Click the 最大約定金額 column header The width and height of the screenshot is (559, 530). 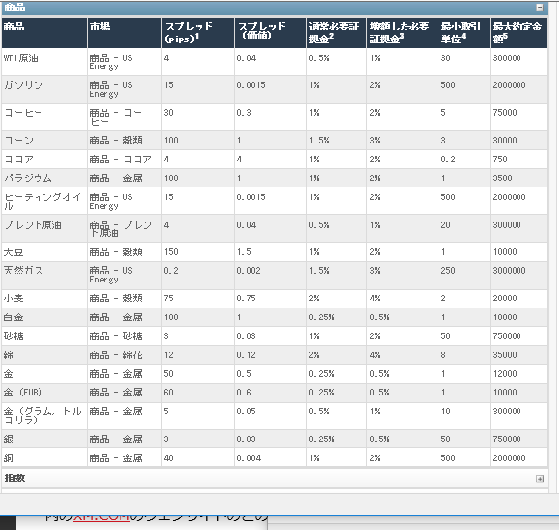pyautogui.click(x=519, y=33)
